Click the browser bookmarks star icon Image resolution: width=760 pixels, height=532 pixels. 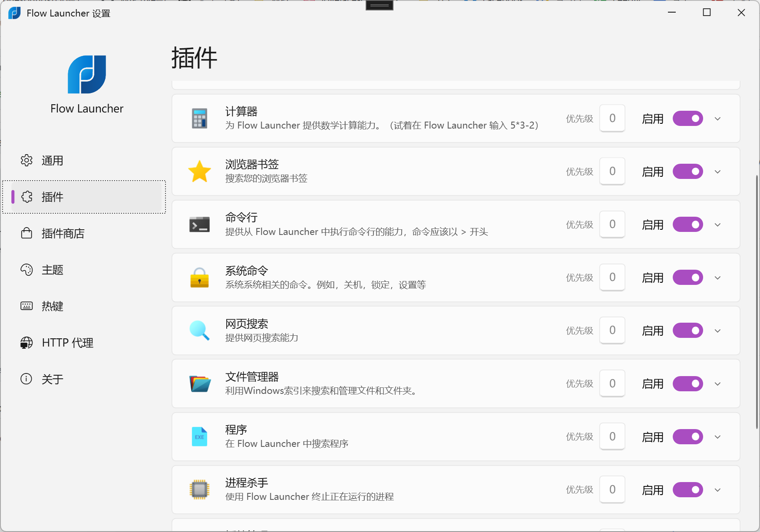tap(199, 171)
